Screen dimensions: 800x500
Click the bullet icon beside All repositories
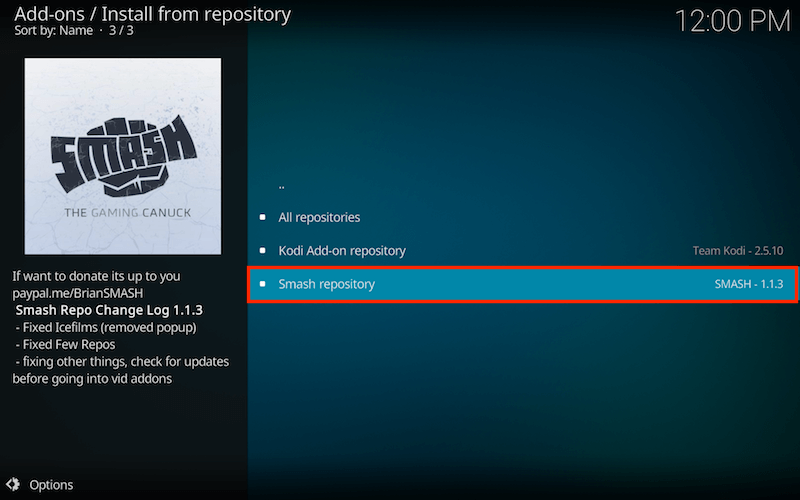[x=263, y=217]
